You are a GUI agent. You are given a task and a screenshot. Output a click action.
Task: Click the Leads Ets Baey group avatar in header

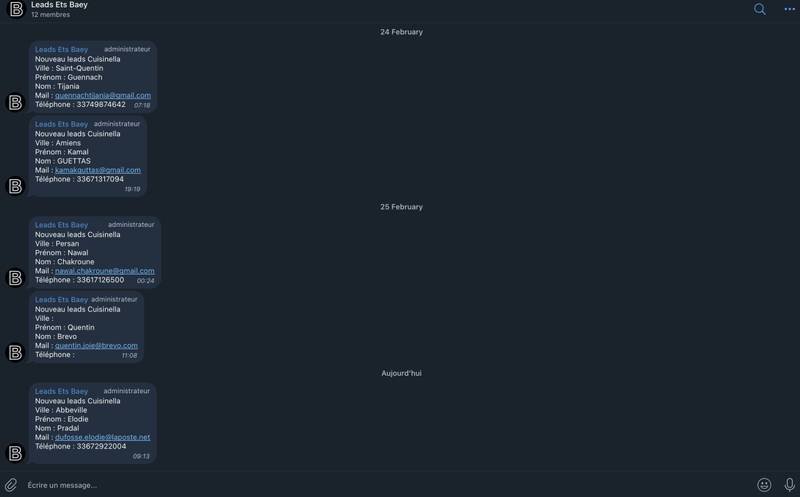pyautogui.click(x=16, y=9)
